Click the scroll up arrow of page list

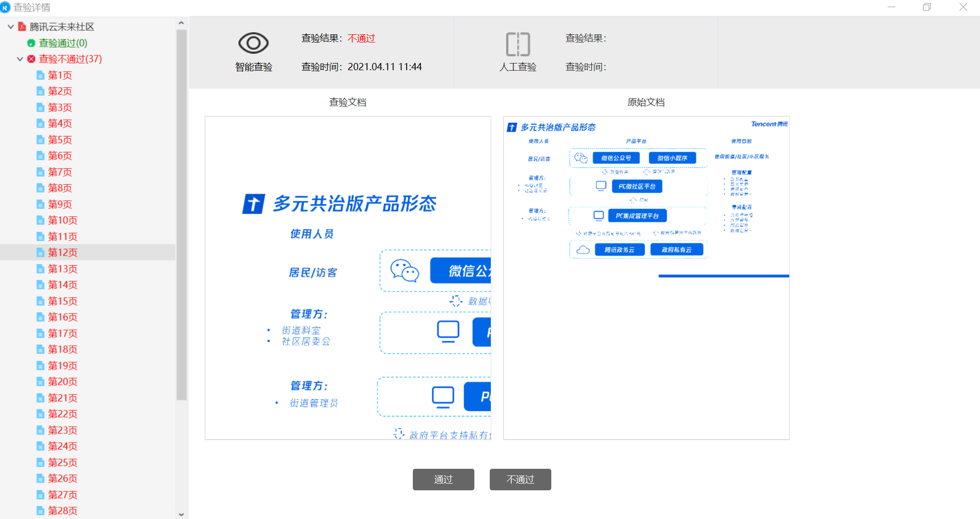[181, 23]
